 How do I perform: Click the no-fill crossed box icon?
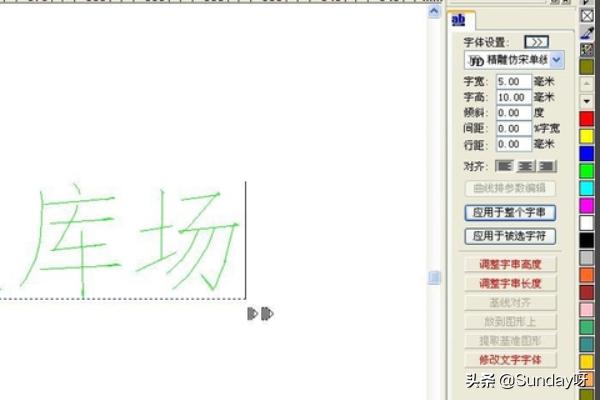[587, 15]
